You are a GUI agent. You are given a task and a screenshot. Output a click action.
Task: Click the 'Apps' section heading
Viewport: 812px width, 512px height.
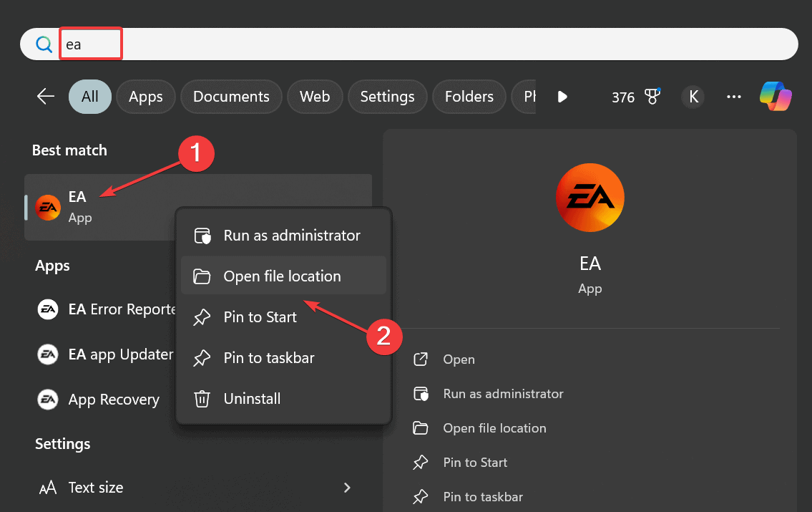(52, 266)
